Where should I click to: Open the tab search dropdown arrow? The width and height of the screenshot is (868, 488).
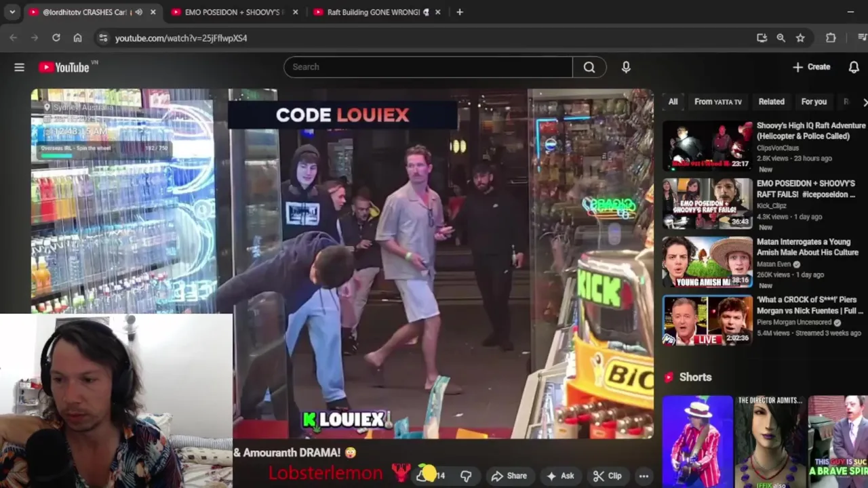pyautogui.click(x=12, y=12)
